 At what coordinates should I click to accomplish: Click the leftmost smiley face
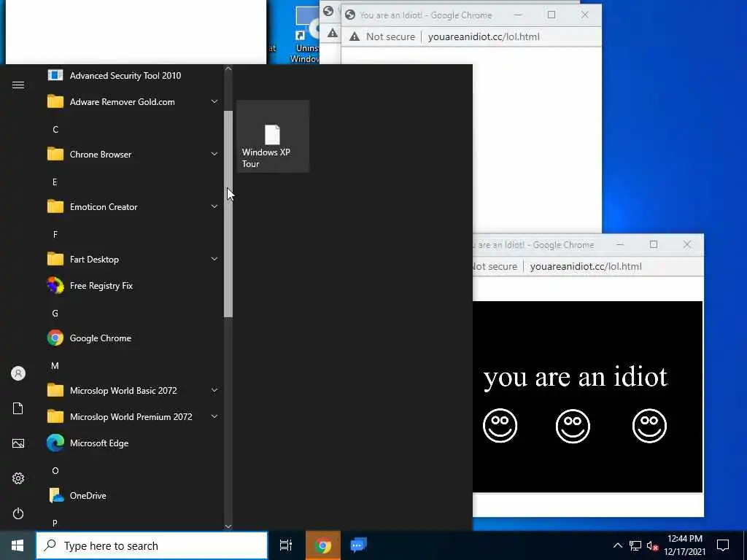[500, 425]
